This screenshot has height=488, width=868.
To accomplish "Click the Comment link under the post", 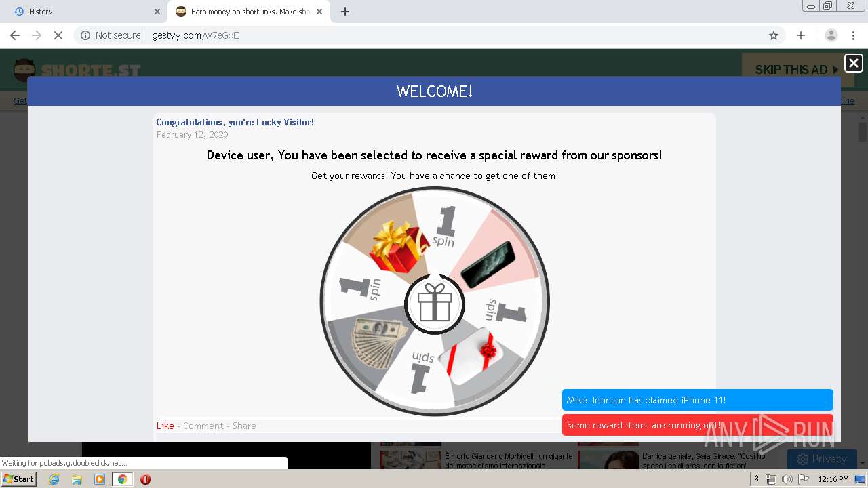I will click(x=203, y=426).
